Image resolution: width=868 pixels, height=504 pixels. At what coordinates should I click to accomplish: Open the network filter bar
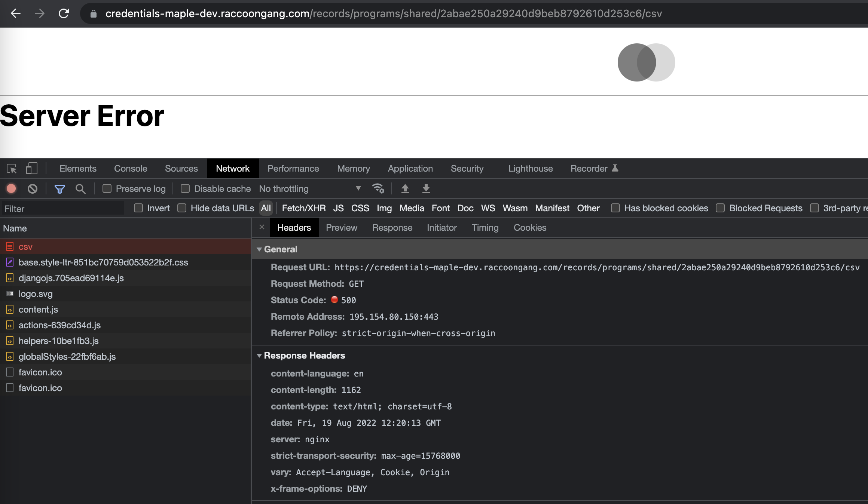60,189
